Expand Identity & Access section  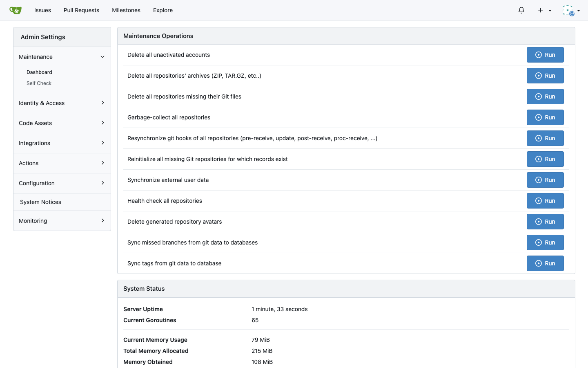point(62,103)
